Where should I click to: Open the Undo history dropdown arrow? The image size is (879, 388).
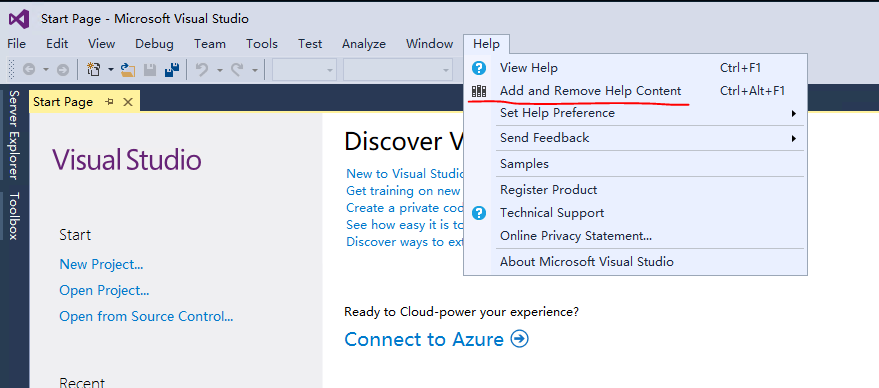tap(219, 71)
